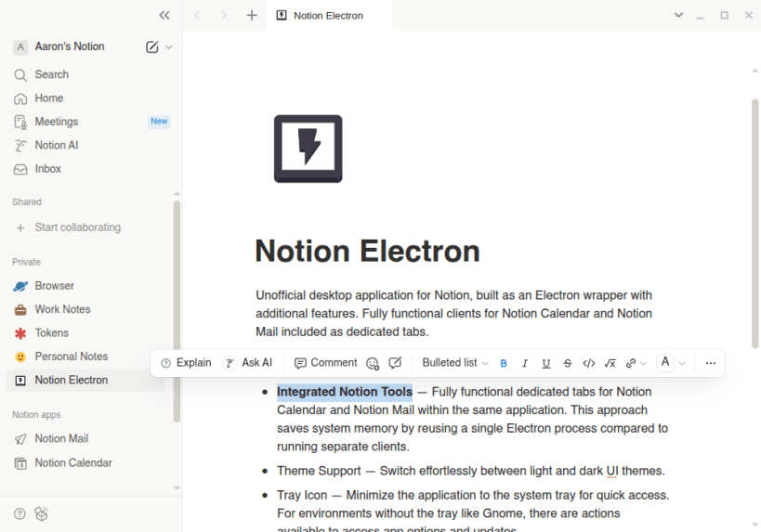Add a Comment on the selection
Viewport: 761px width, 532px height.
point(325,363)
